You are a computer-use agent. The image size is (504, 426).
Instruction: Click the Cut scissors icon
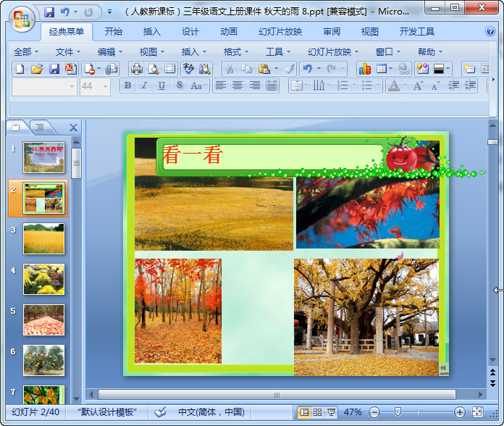[x=230, y=69]
